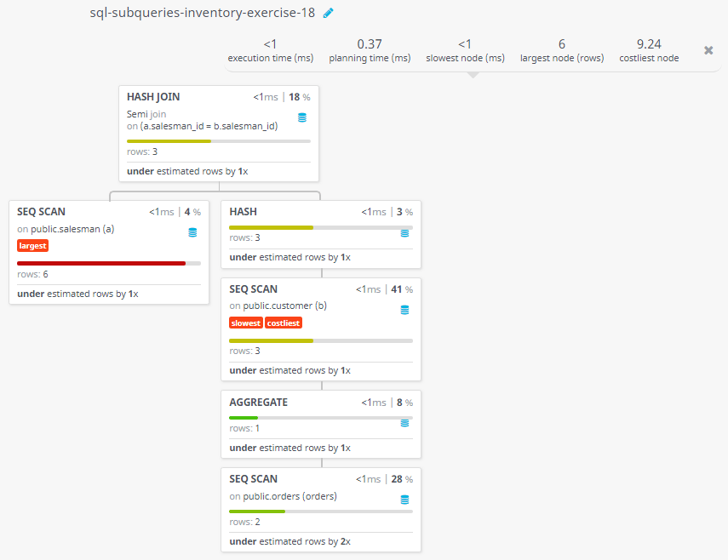
Task: Click the 'costliest node' 9.24 statistic
Action: 649,50
